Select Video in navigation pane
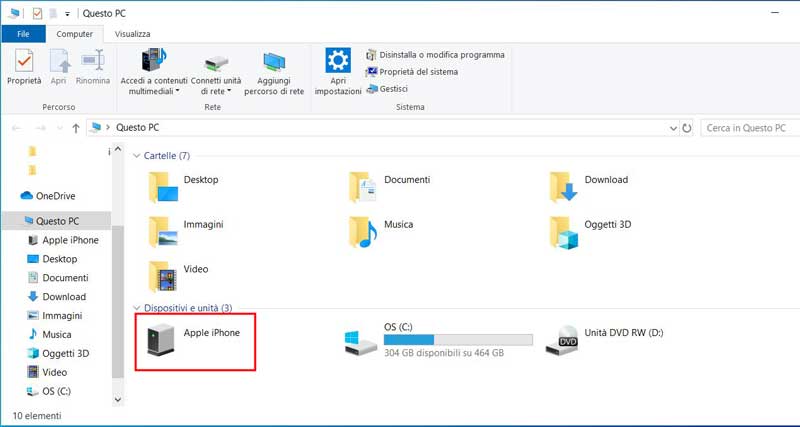 point(47,372)
